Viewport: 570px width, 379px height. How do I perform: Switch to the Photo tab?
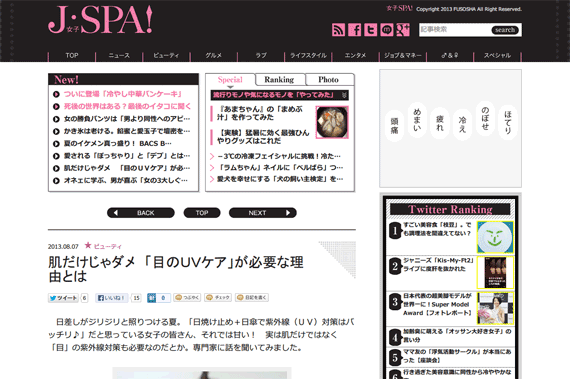329,80
